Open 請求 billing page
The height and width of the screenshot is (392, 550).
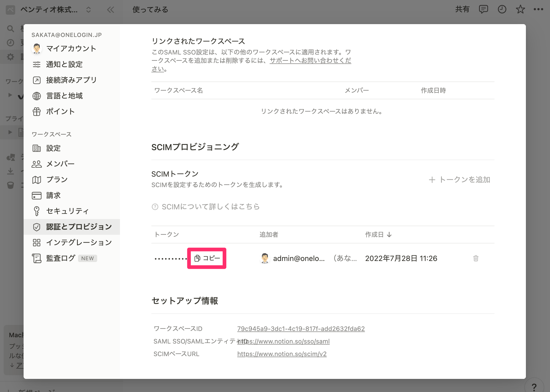pyautogui.click(x=71, y=195)
